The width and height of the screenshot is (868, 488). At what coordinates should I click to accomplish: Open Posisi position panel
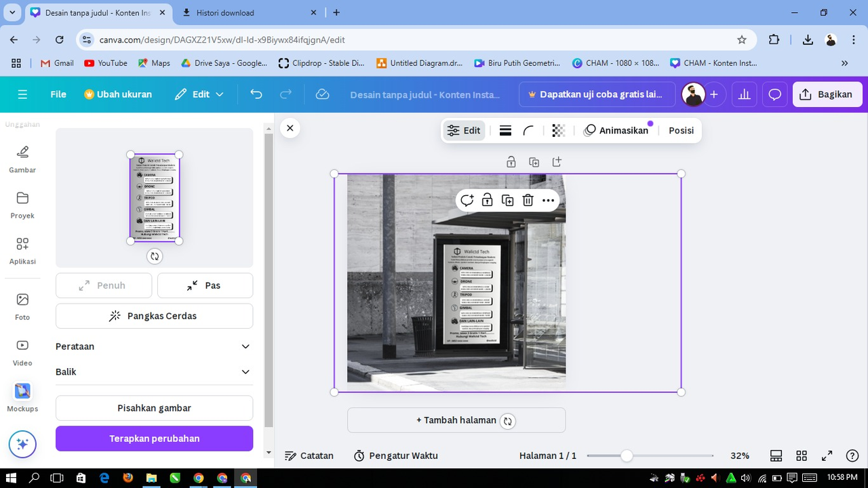click(681, 131)
